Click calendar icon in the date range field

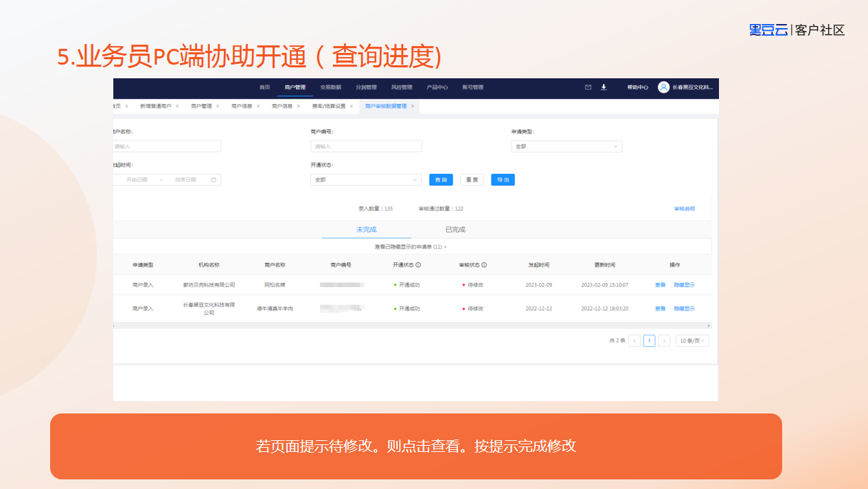coord(214,180)
